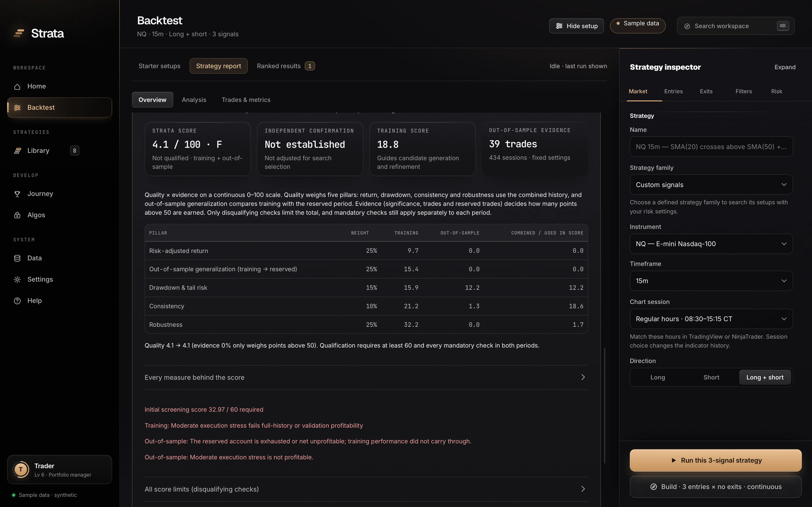
Task: Open Library via its stack icon
Action: point(17,151)
